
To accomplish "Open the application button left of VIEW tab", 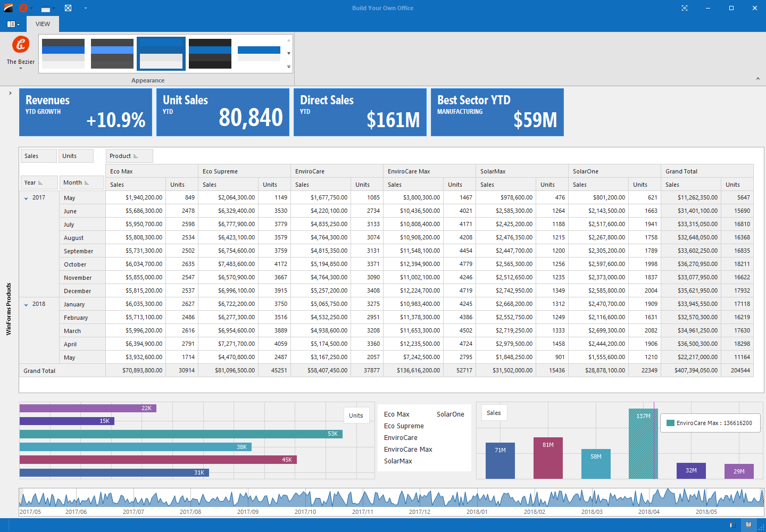I will tap(12, 24).
